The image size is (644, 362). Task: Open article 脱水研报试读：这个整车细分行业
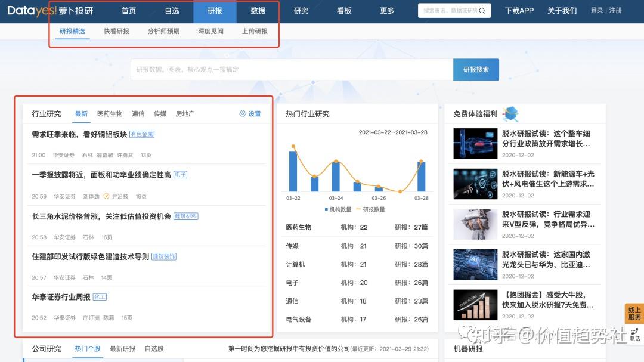tap(546, 138)
